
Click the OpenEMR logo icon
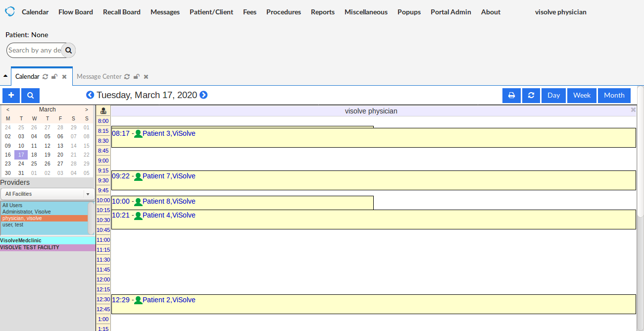(10, 11)
